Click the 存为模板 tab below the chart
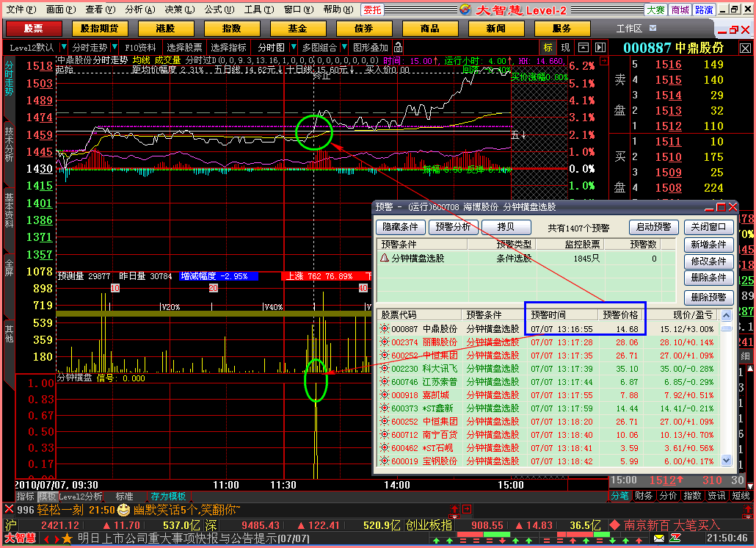The height and width of the screenshot is (548, 756). point(168,497)
